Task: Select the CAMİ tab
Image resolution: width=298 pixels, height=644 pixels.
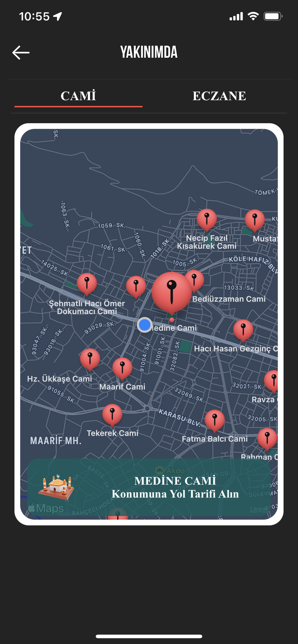Action: coord(78,96)
